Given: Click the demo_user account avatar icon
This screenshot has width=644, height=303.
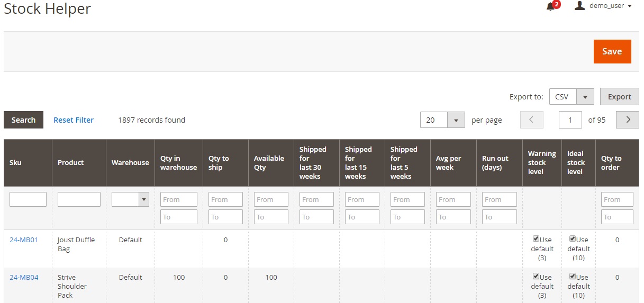Looking at the screenshot, I should pos(580,5).
